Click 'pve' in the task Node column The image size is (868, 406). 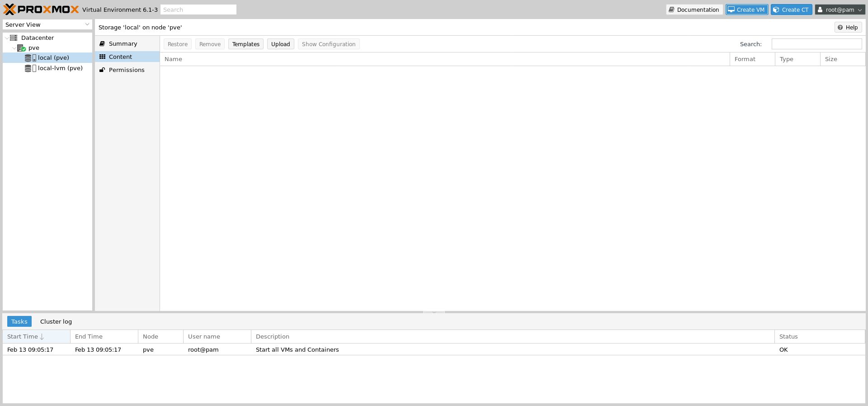pyautogui.click(x=148, y=350)
